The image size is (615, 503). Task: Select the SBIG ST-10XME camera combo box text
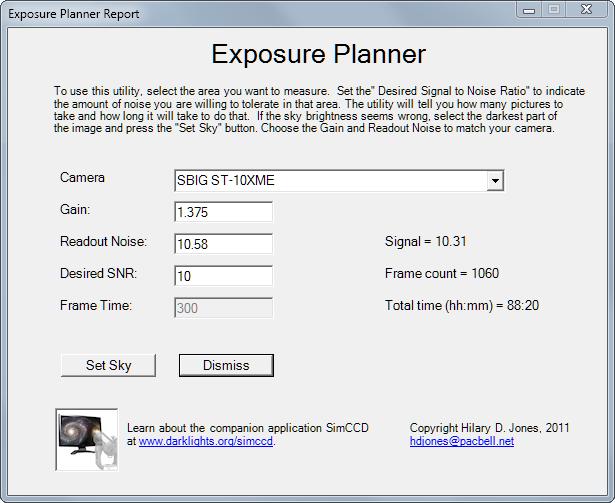pyautogui.click(x=328, y=181)
